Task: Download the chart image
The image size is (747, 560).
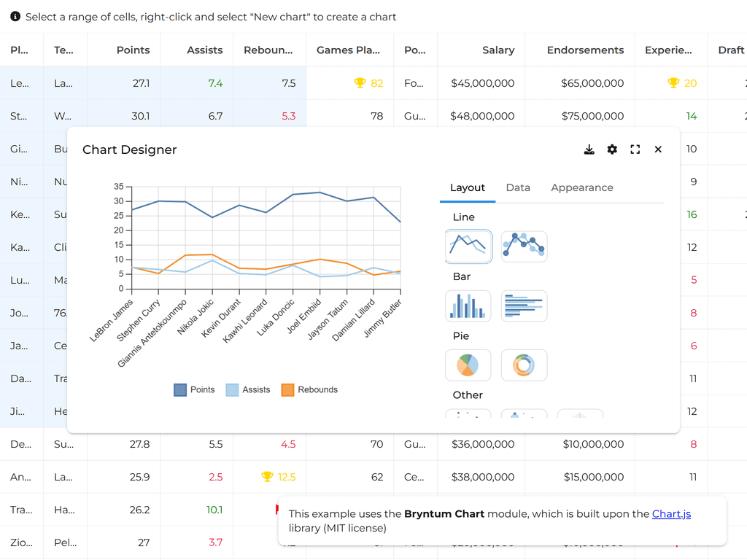Action: click(x=589, y=149)
